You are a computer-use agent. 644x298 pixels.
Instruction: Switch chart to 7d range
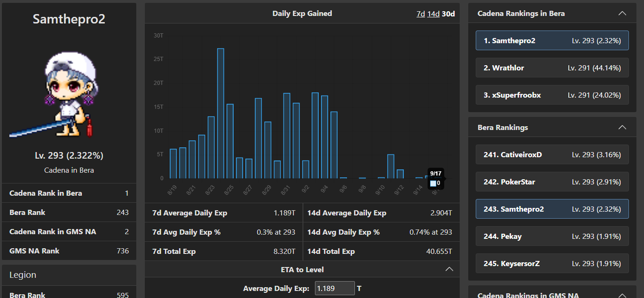tap(421, 14)
